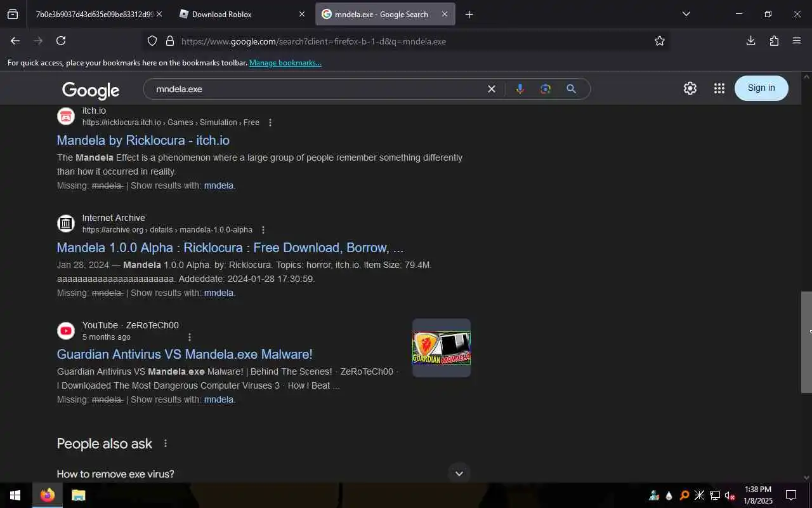Go back to previous page
Screen dimensions: 812x508
click(x=15, y=41)
